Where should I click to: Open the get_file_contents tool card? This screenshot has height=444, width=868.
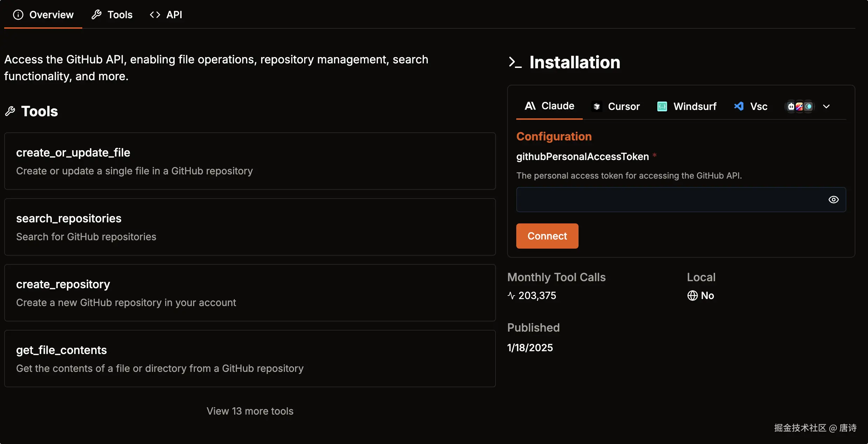[x=250, y=359]
